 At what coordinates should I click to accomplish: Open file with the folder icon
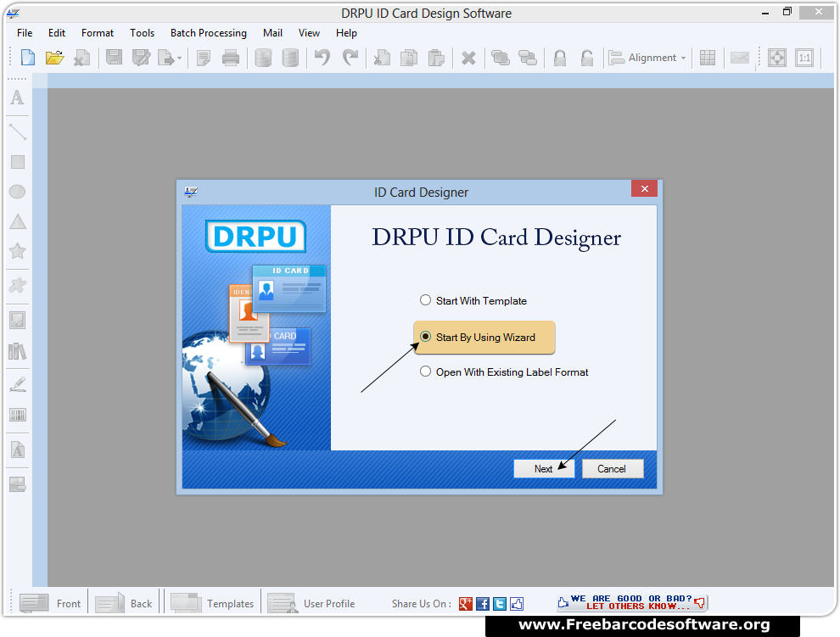pyautogui.click(x=54, y=58)
